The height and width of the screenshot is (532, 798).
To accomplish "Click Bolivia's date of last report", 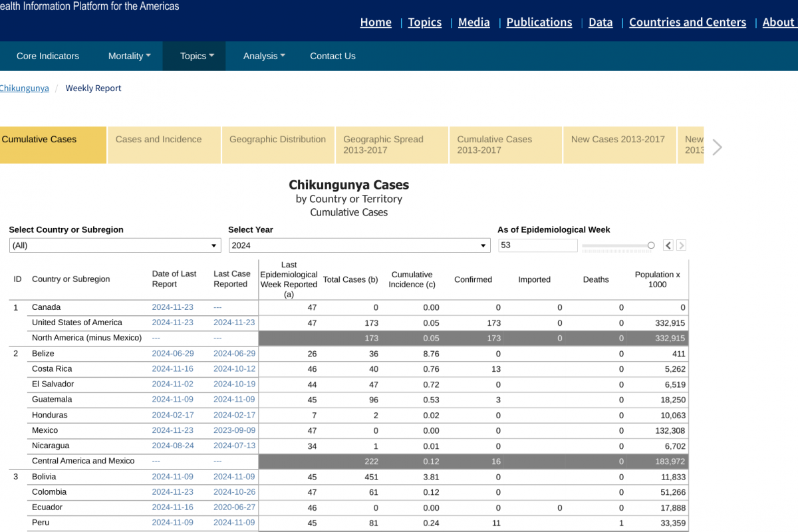I will tap(172, 477).
